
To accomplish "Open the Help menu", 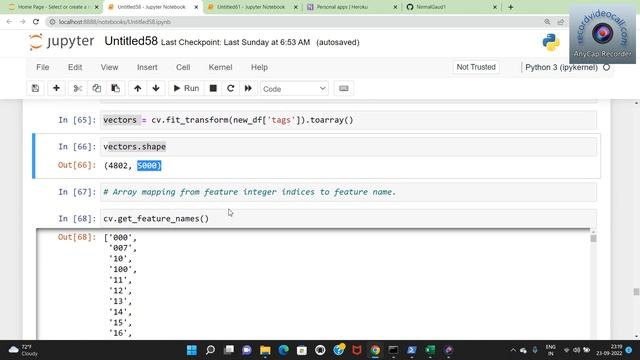I will (x=259, y=67).
